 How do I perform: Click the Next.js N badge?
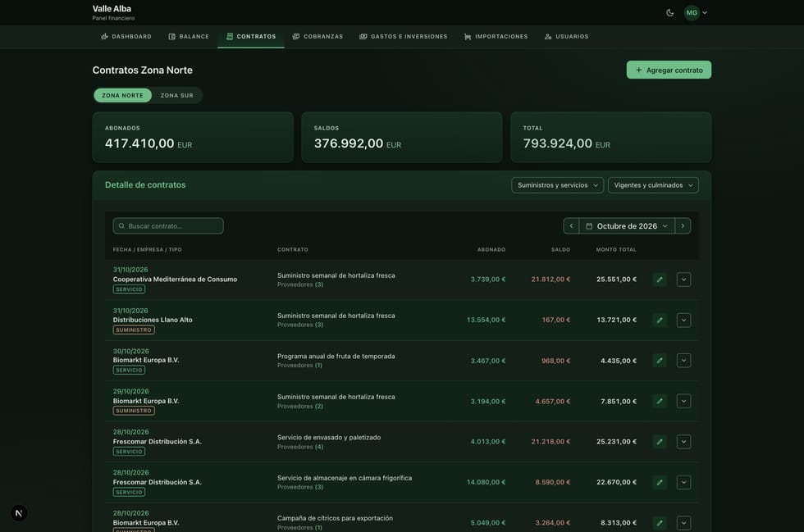pos(19,513)
